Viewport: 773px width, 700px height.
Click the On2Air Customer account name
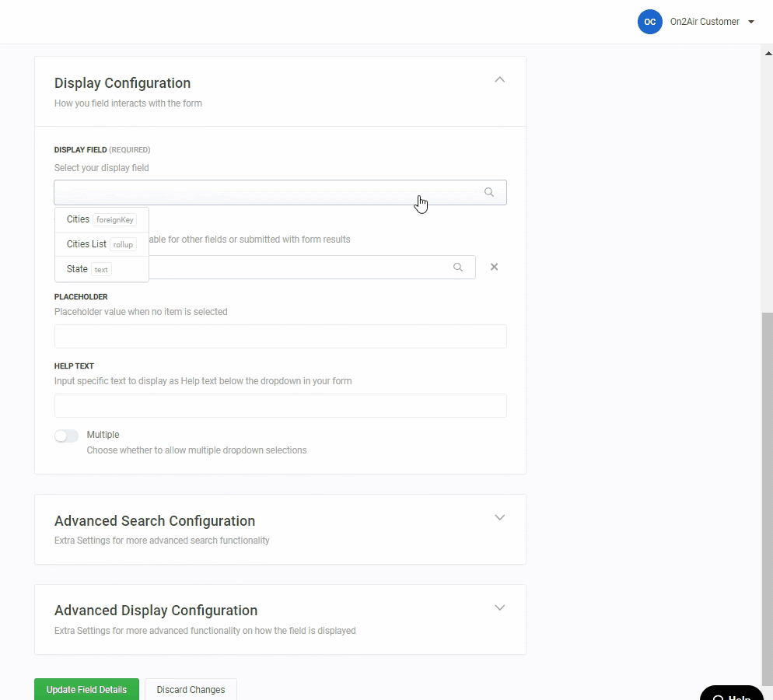[705, 22]
